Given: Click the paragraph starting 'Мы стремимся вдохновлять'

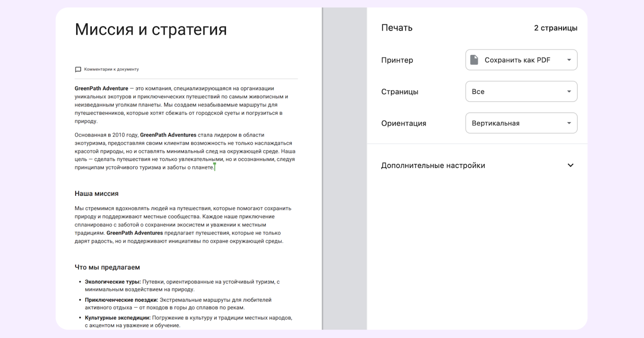Looking at the screenshot, I should coord(183,225).
